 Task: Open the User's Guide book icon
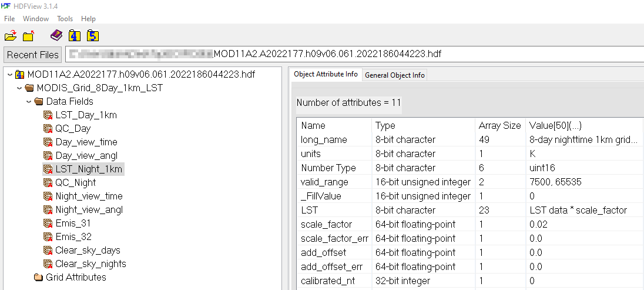(x=56, y=35)
